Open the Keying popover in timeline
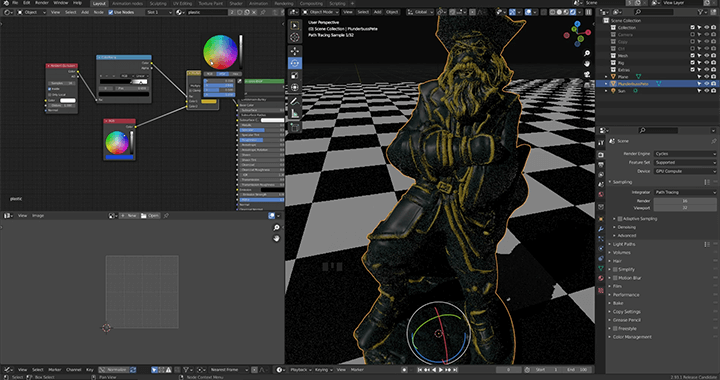720x380 pixels. (x=324, y=369)
